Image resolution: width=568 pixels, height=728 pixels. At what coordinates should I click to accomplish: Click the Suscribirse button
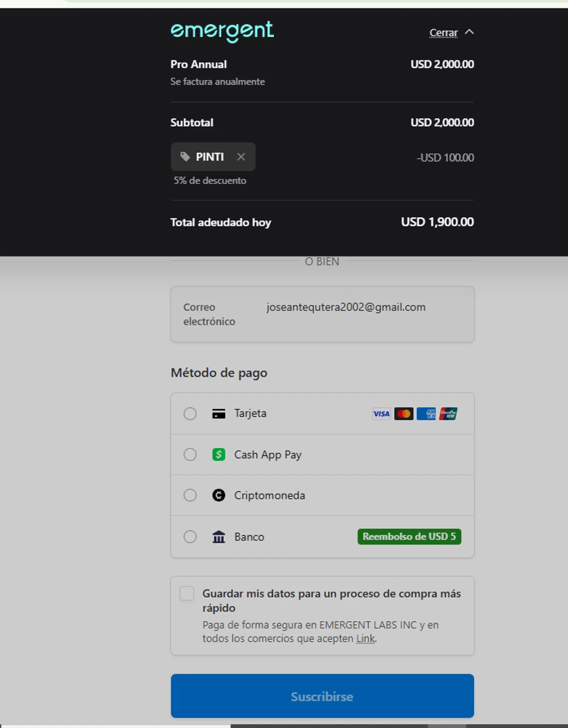point(322,696)
